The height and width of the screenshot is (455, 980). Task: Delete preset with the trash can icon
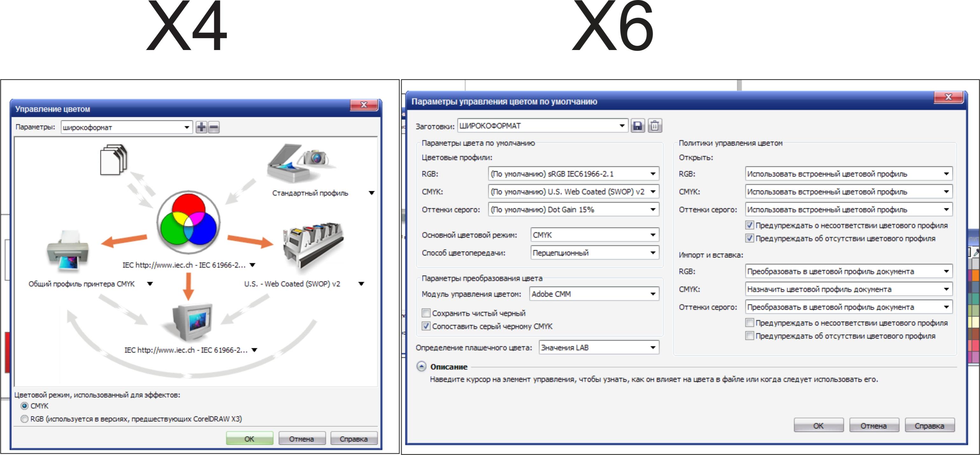655,126
